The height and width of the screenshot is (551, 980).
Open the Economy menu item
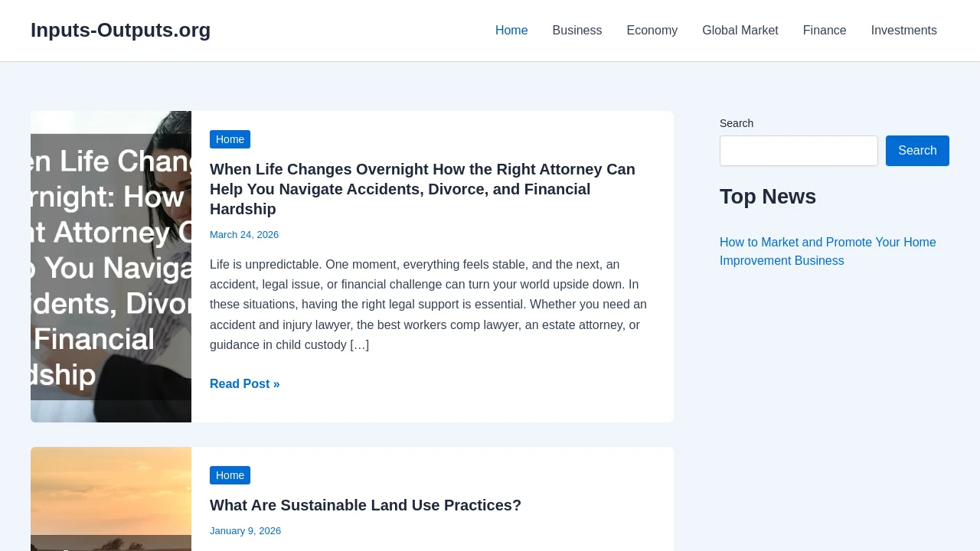coord(652,30)
